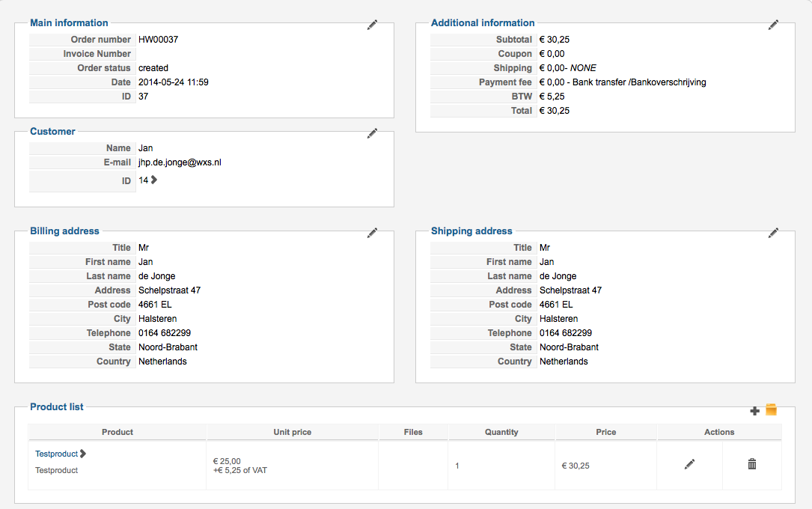The width and height of the screenshot is (812, 509).
Task: Click the arrow beside the Testproduct name
Action: click(x=83, y=453)
